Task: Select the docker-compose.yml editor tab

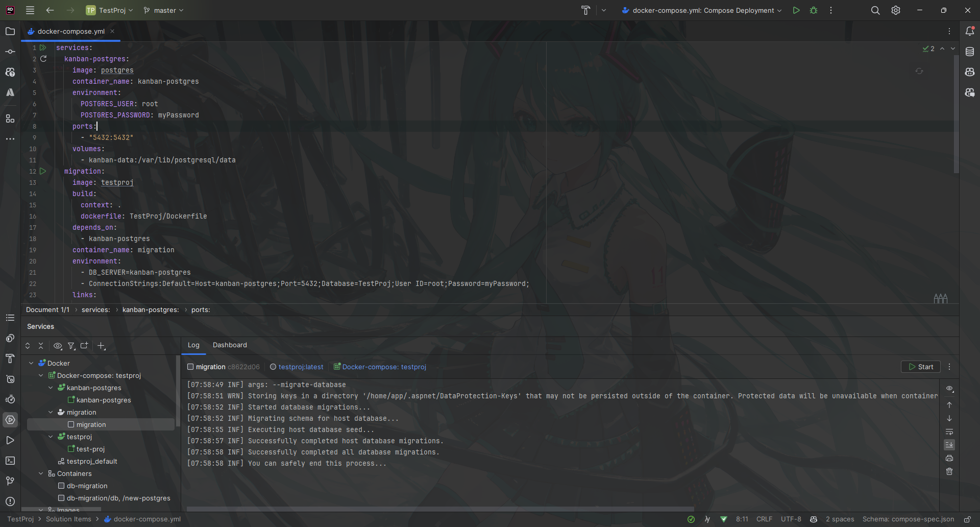Action: [x=71, y=31]
